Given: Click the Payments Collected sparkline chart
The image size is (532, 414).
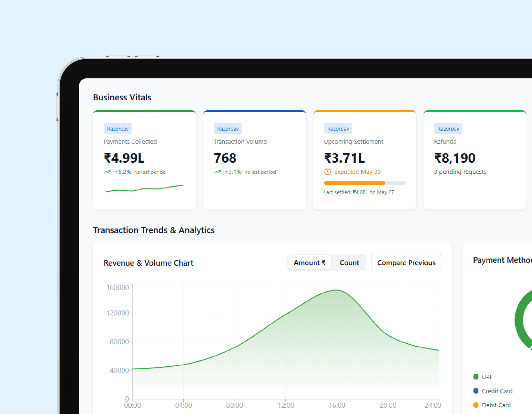Looking at the screenshot, I should [144, 188].
